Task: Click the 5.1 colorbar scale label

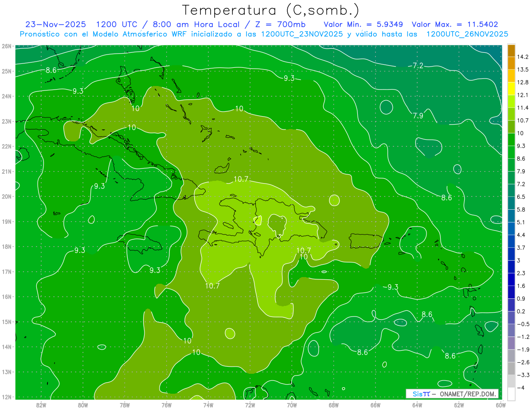Action: click(x=521, y=222)
